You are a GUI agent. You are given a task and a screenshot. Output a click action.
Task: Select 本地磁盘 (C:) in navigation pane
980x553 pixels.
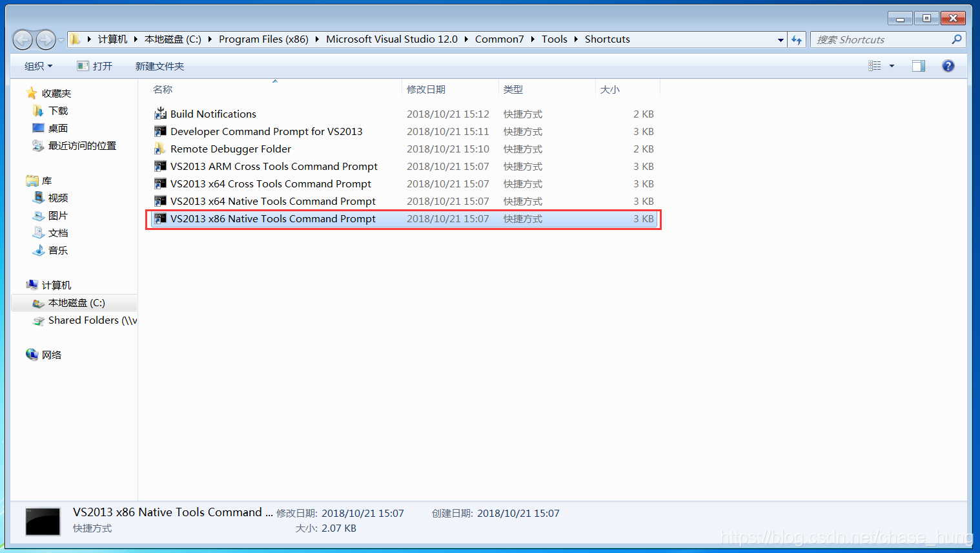74,302
